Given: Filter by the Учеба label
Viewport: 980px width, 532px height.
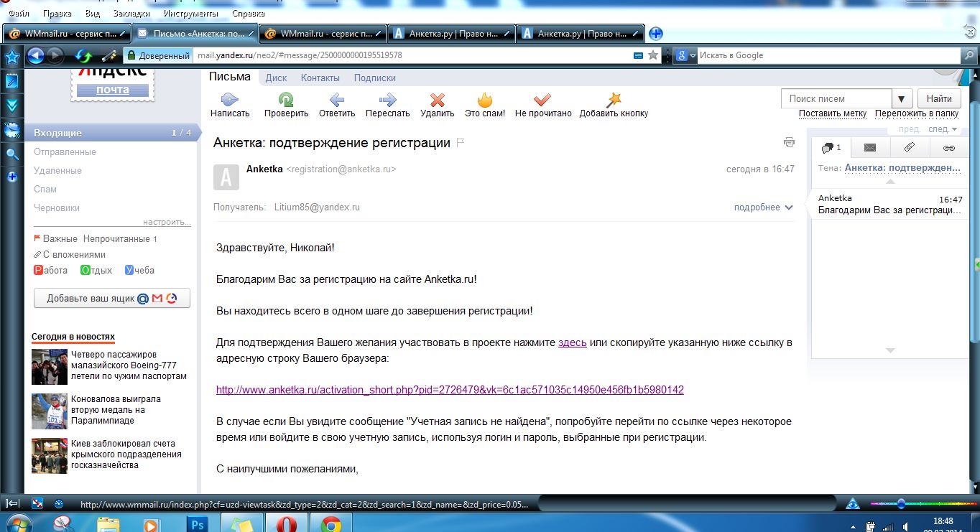Looking at the screenshot, I should 139,271.
